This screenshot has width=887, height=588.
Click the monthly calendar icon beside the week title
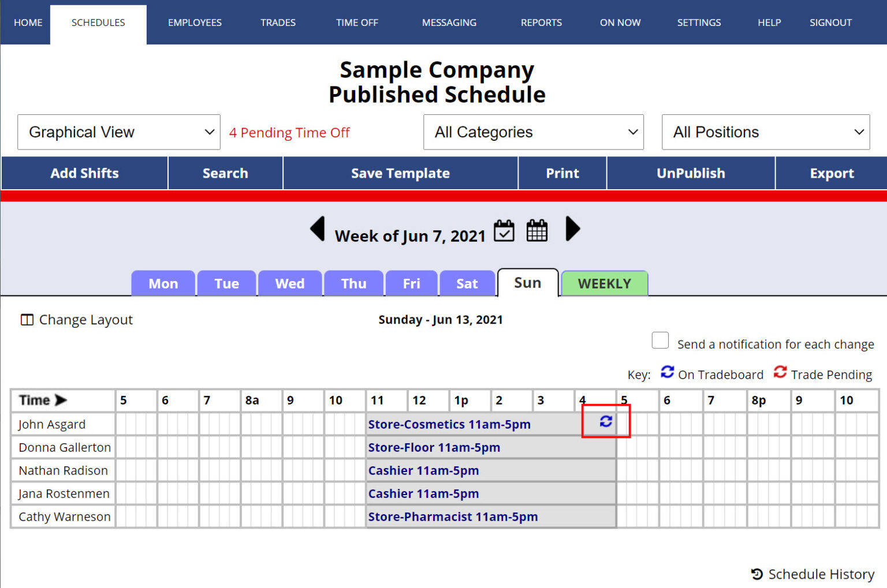coord(536,230)
